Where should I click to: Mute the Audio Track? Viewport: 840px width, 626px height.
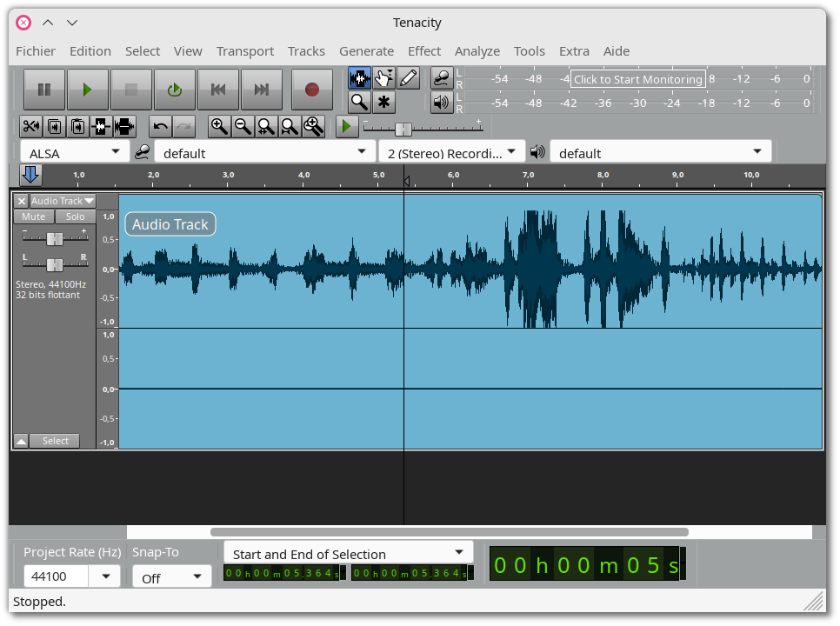34,216
